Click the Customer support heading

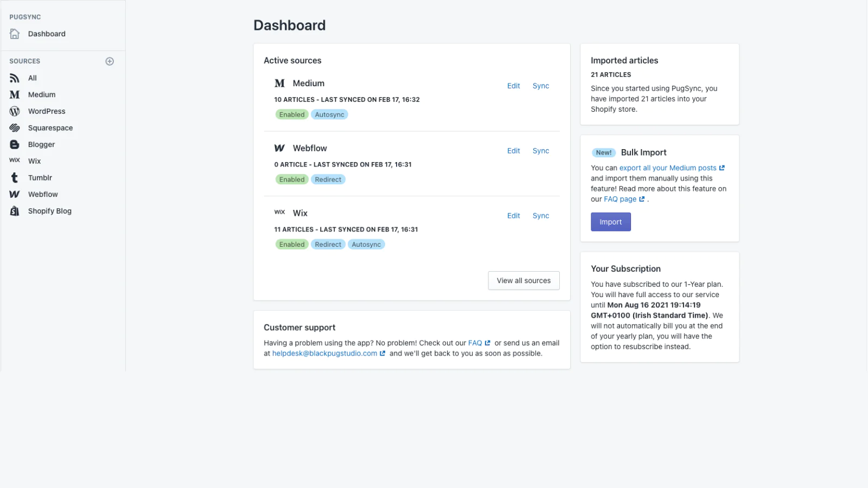pyautogui.click(x=299, y=328)
